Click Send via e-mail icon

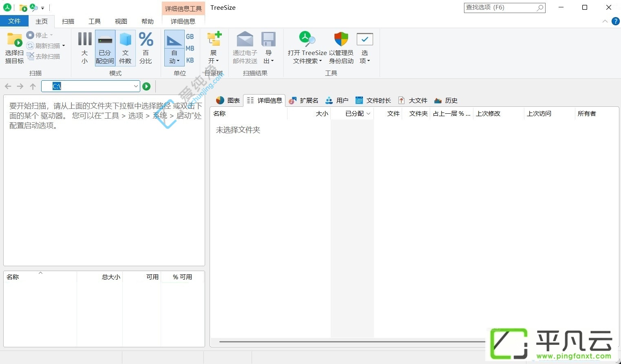pyautogui.click(x=245, y=40)
